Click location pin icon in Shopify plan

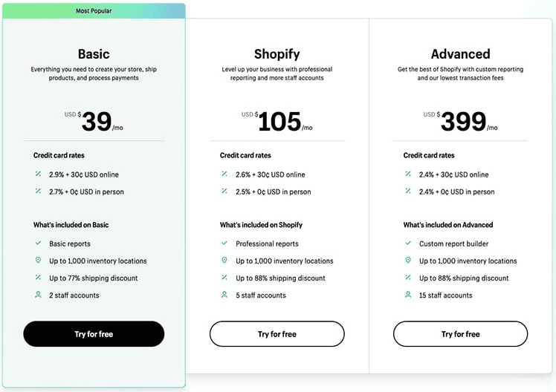point(224,261)
